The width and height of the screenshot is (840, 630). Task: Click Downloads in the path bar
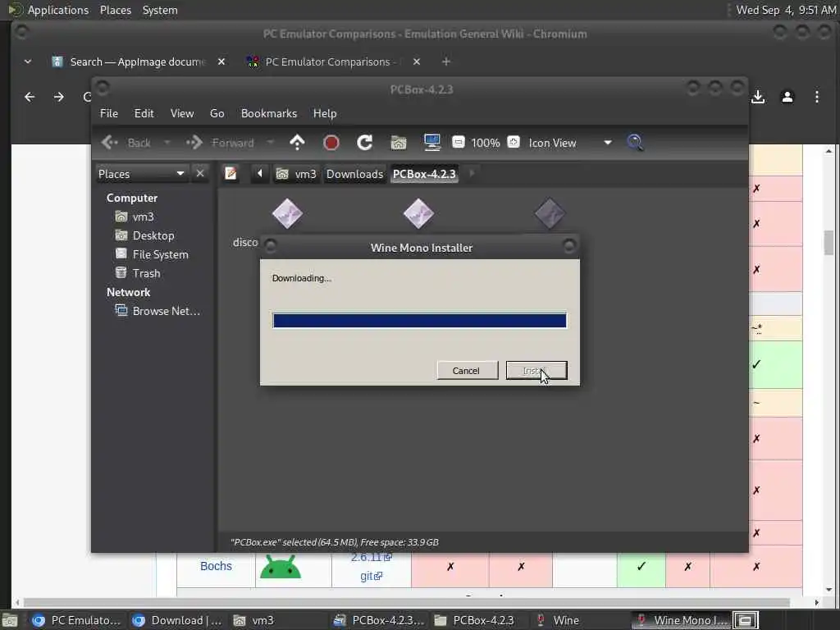coord(354,174)
